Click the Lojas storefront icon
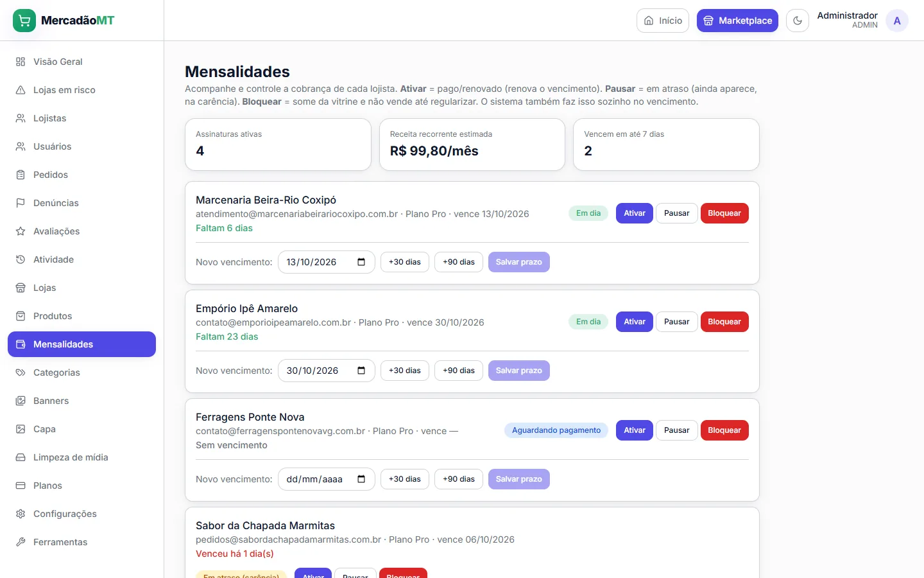 tap(21, 288)
